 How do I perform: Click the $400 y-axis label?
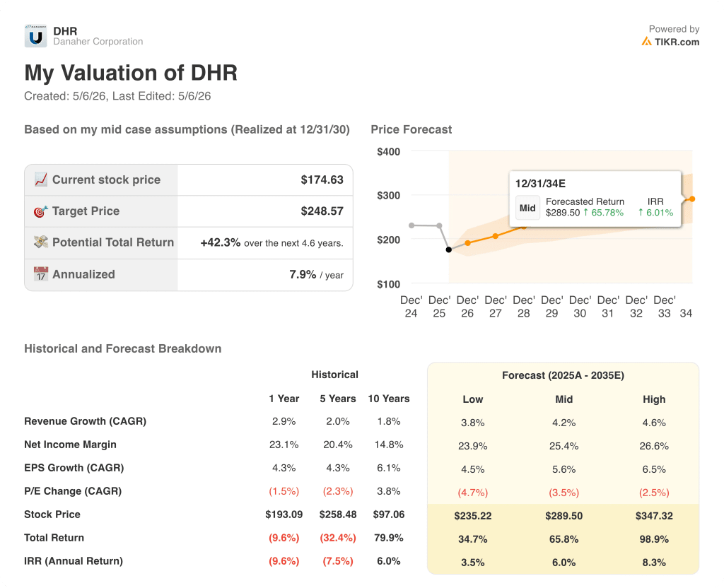click(388, 152)
